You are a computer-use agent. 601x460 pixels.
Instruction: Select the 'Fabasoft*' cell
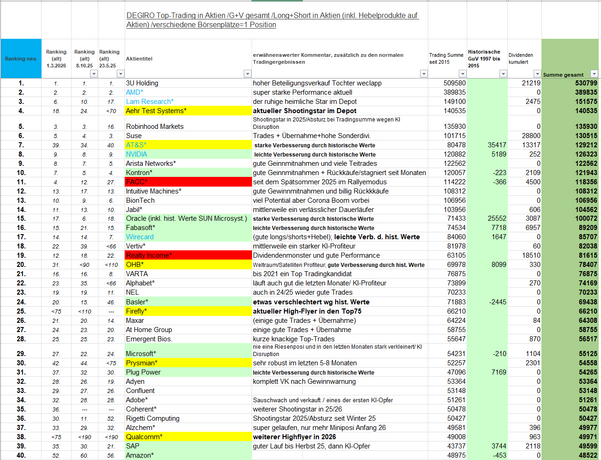188,228
